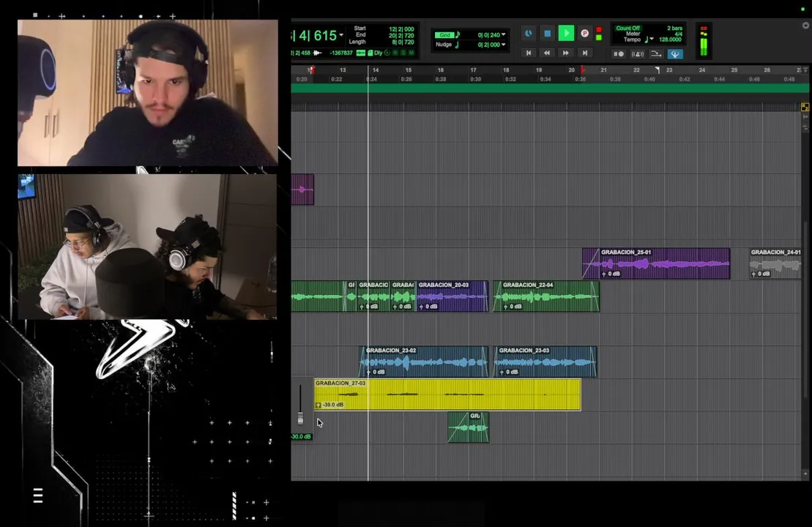Toggle the green Grid mode indicator

444,35
